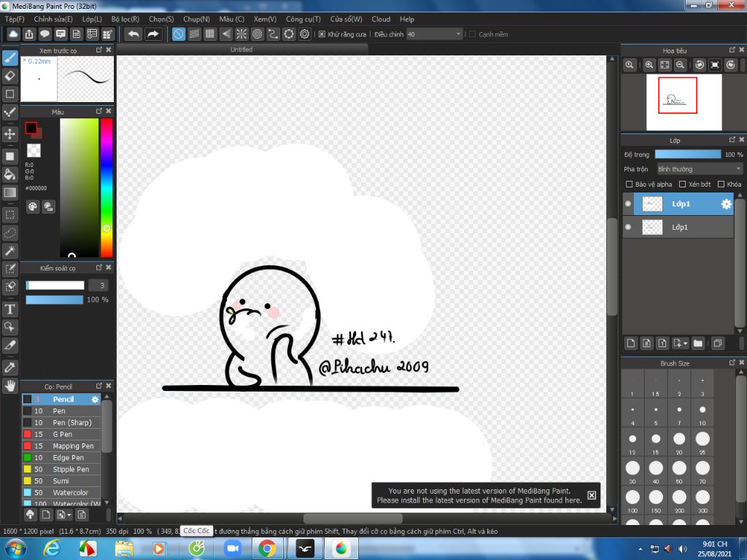This screenshot has width=747, height=560.
Task: Enable the Cạnh mềm checkbox
Action: pos(472,34)
